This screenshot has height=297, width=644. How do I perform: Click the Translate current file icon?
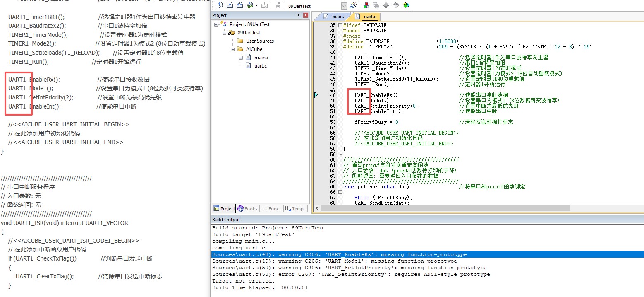point(220,5)
